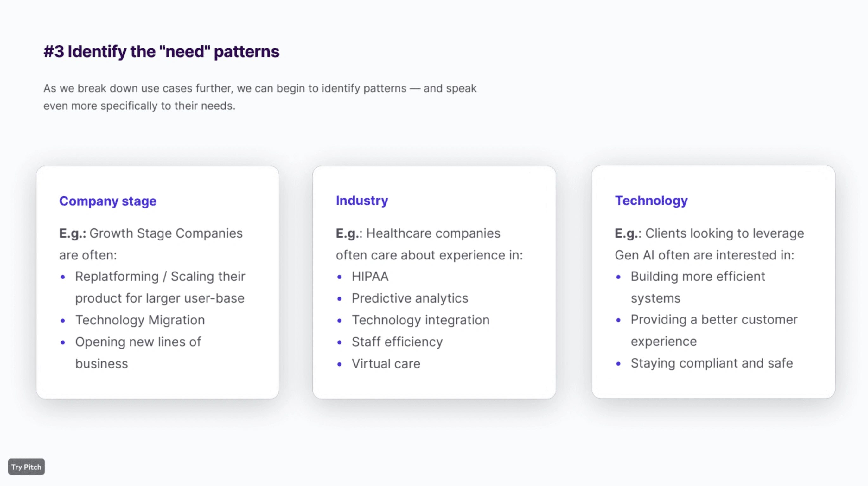
Task: Click the bullet beside Staying compliant and safe
Action: (x=618, y=364)
